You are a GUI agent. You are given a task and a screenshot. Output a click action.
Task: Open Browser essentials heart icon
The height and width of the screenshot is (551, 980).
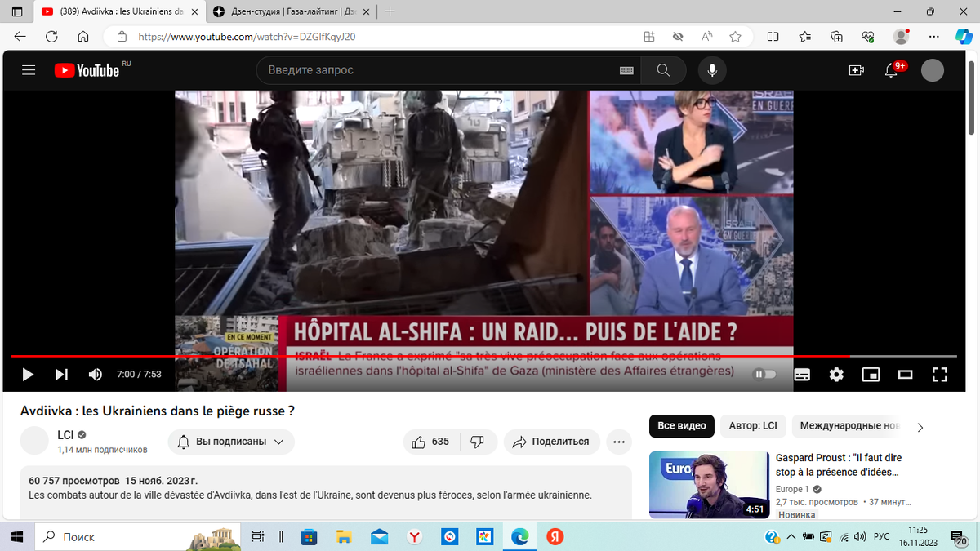coord(868,37)
